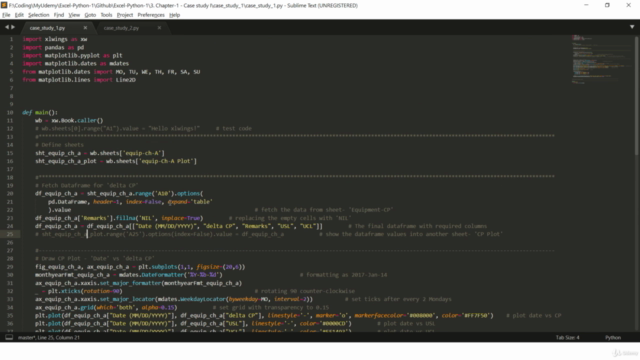640x360 pixels.
Task: Change the Python syntax selector
Action: [613, 338]
